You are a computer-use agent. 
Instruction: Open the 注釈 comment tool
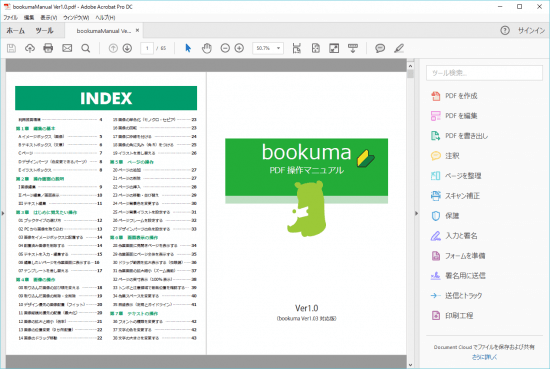click(445, 156)
